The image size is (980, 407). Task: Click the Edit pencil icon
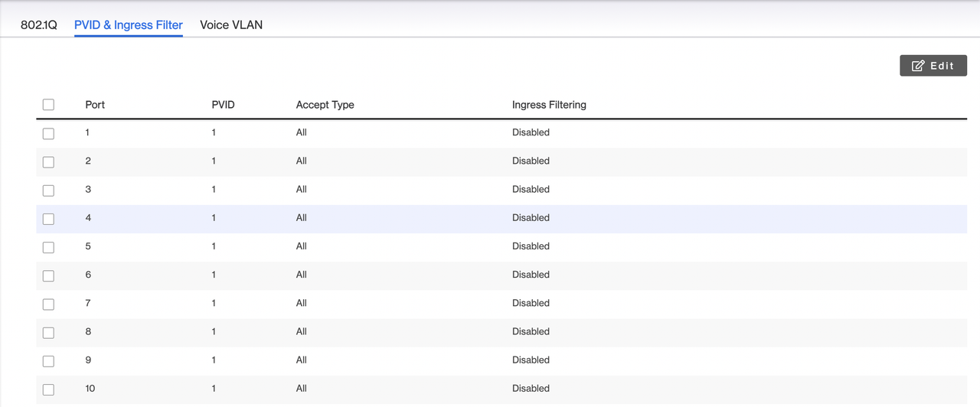pyautogui.click(x=918, y=66)
